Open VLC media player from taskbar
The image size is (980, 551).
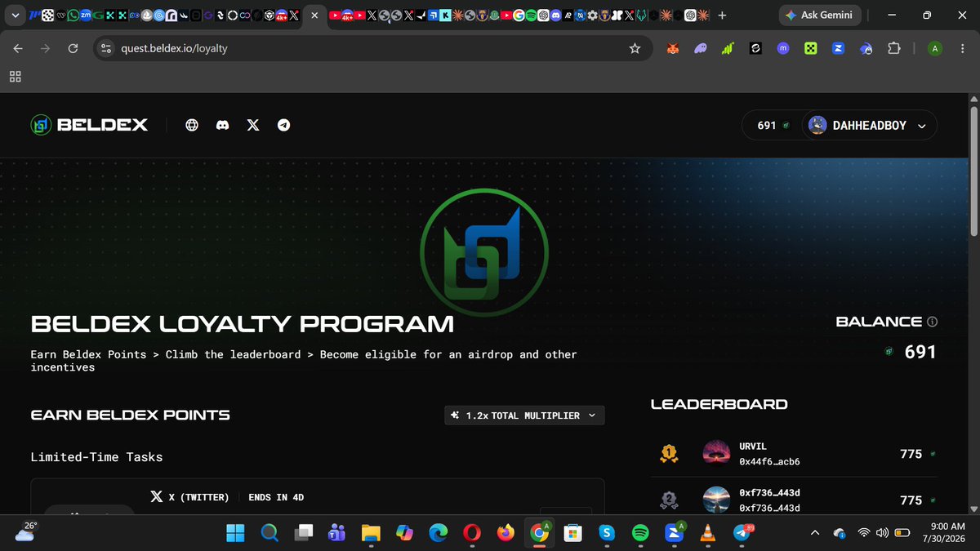click(x=707, y=533)
